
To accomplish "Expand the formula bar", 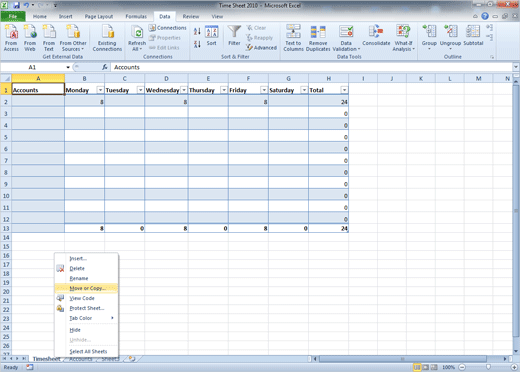I will coord(516,67).
